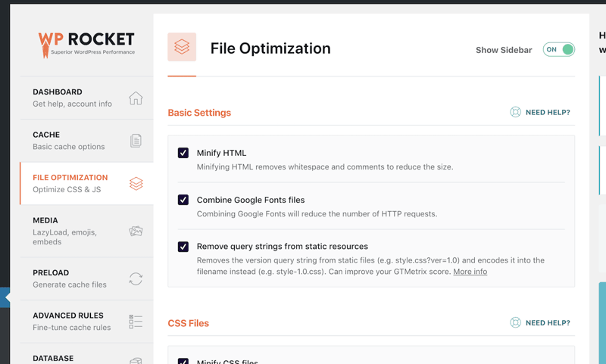This screenshot has height=364, width=606.
Task: Turn off the Show Sidebar switch
Action: click(x=559, y=49)
